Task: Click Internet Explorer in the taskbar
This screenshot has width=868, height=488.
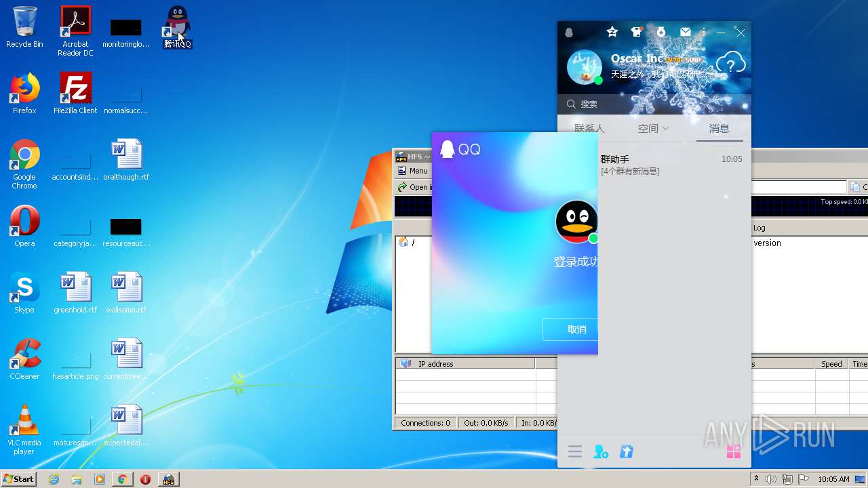Action: point(54,479)
